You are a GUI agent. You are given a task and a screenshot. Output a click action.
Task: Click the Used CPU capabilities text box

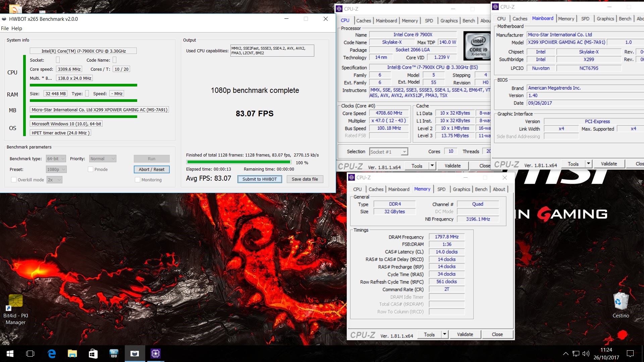pos(272,51)
